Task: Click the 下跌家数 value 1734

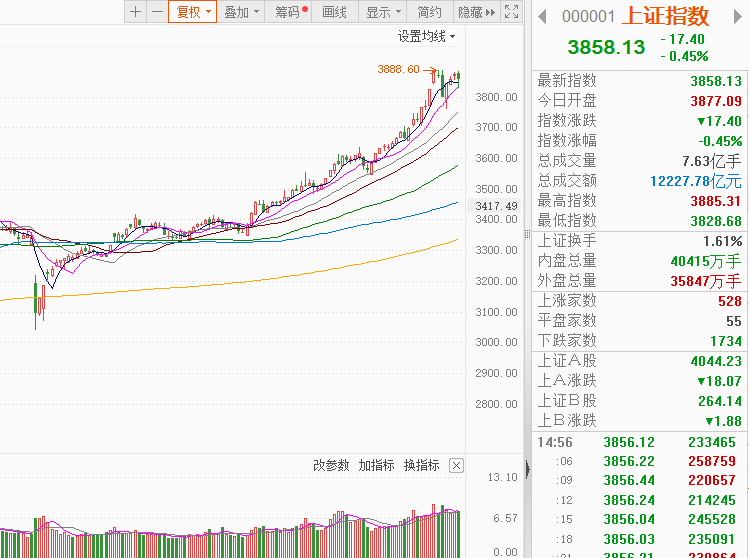Action: click(726, 341)
